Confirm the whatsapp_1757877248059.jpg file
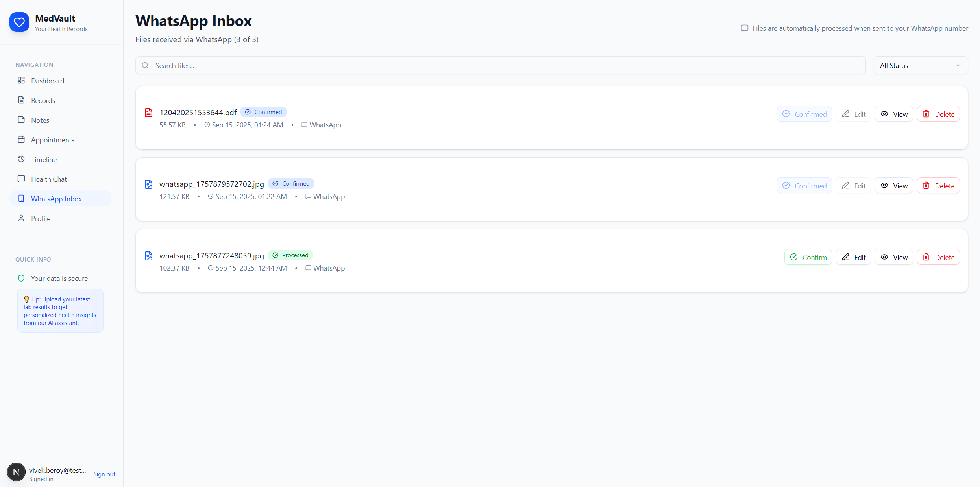Viewport: 980px width, 487px height. point(808,257)
